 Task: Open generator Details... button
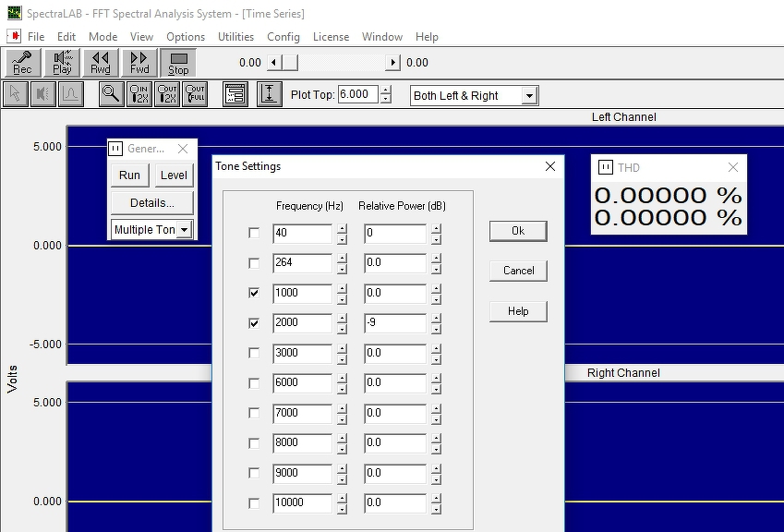point(152,203)
